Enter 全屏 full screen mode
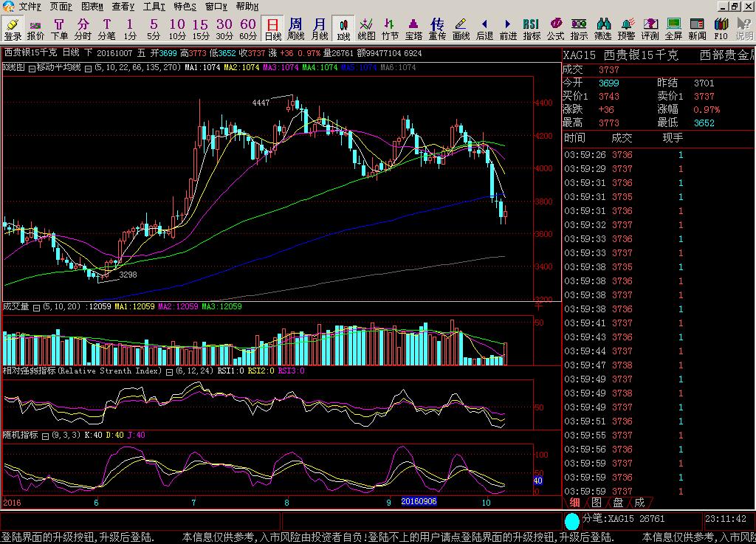The image size is (756, 544). click(673, 29)
